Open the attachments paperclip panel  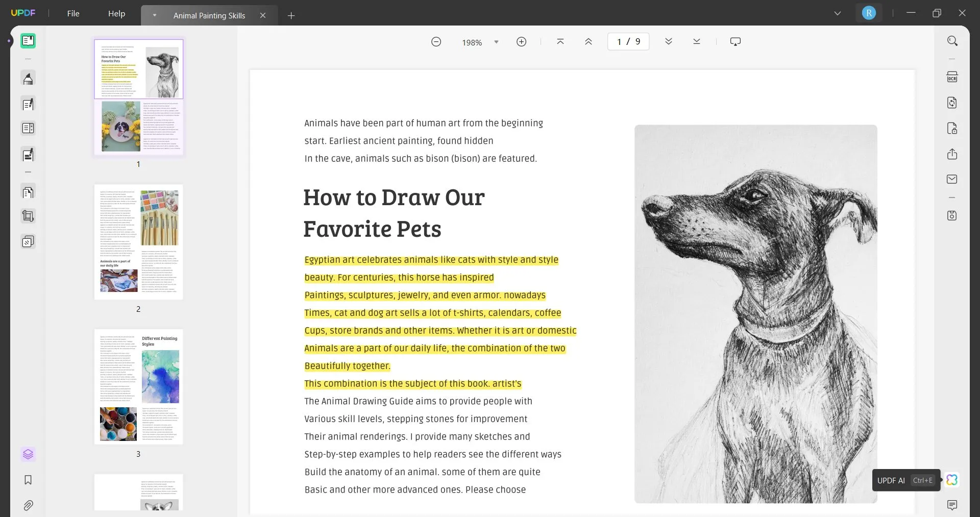[28, 505]
